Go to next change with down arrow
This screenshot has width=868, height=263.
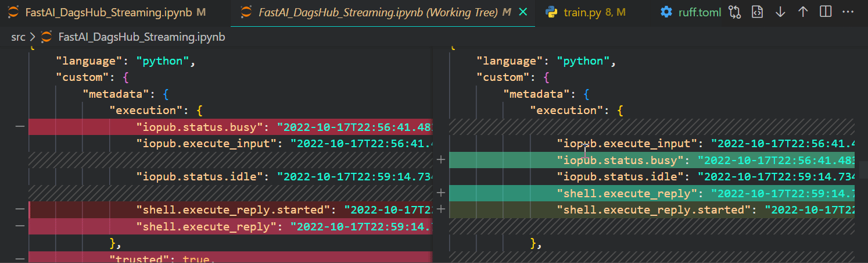[780, 12]
